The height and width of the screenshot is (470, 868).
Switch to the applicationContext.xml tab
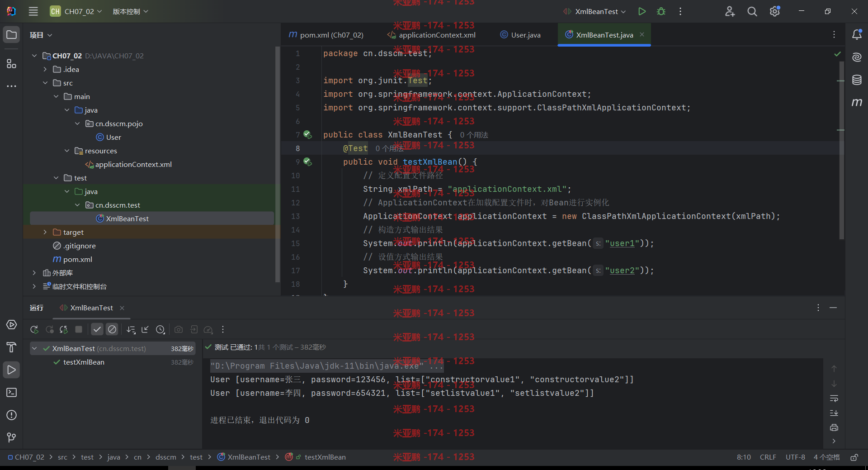[x=432, y=35]
